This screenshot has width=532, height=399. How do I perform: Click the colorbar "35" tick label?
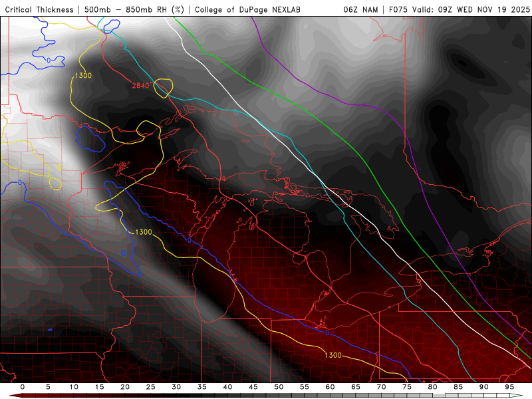pos(202,387)
